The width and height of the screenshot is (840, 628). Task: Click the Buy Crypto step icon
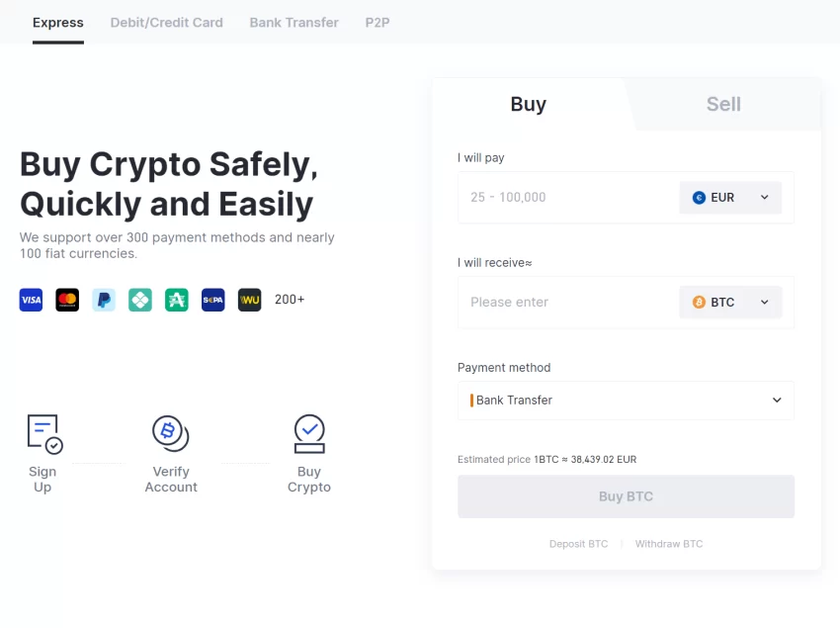[x=309, y=433]
